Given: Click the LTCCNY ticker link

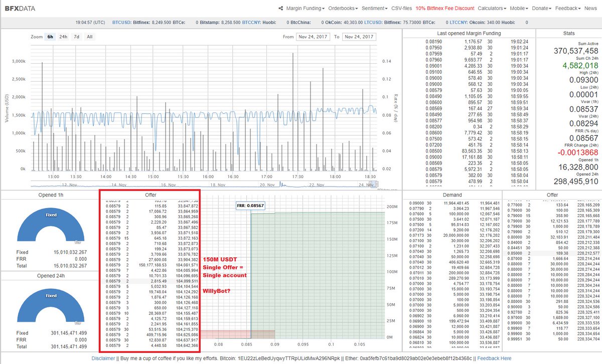Looking at the screenshot, I should point(459,23).
